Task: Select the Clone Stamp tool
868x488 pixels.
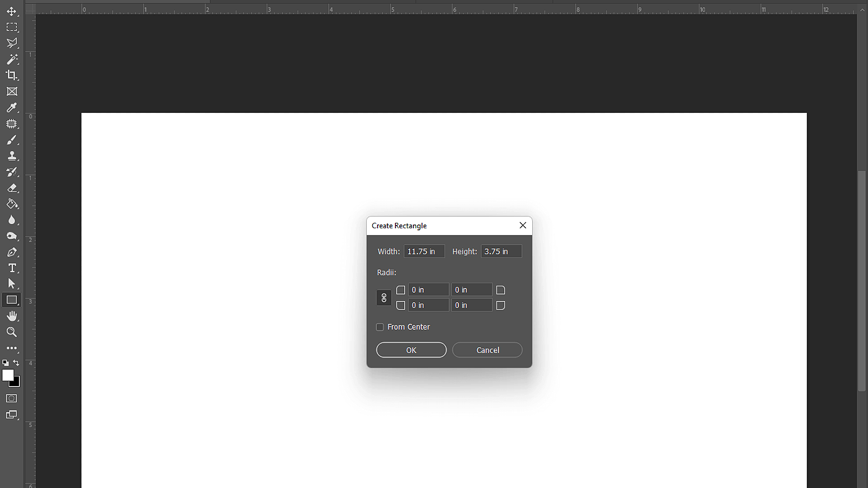Action: [x=12, y=156]
